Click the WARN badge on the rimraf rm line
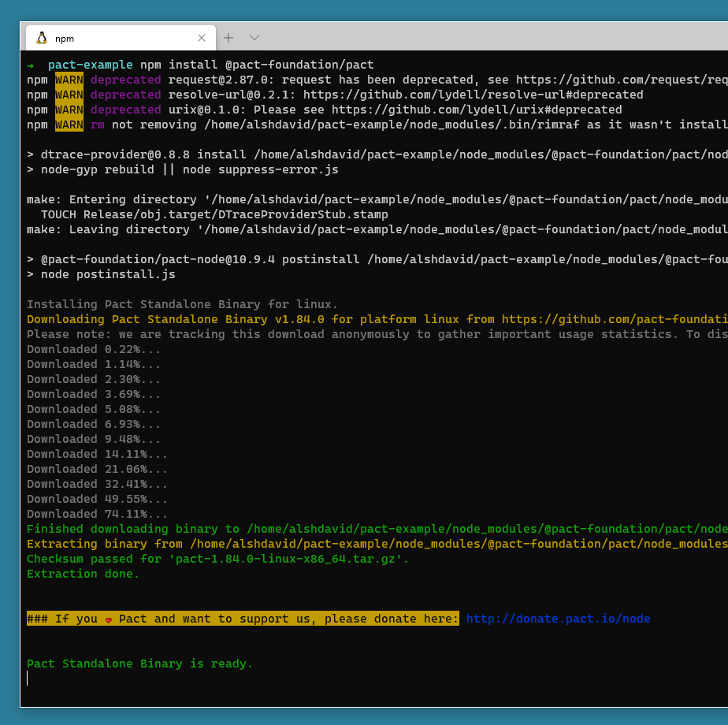This screenshot has width=728, height=725. point(69,125)
